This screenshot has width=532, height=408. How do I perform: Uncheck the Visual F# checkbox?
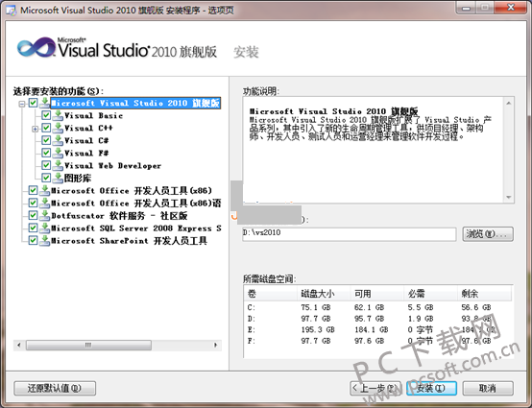pos(46,153)
